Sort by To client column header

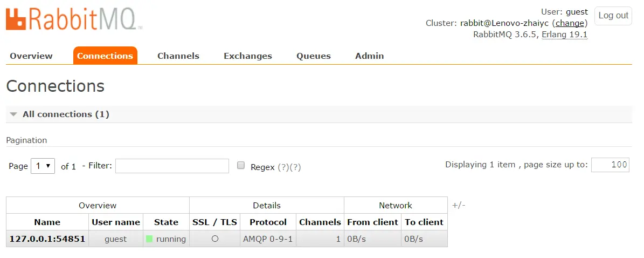424,222
